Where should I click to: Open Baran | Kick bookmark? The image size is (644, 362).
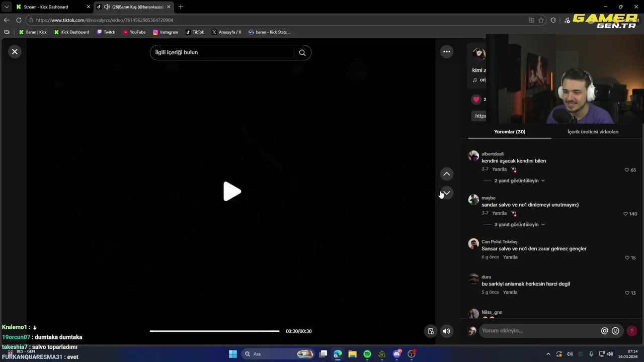[33, 32]
